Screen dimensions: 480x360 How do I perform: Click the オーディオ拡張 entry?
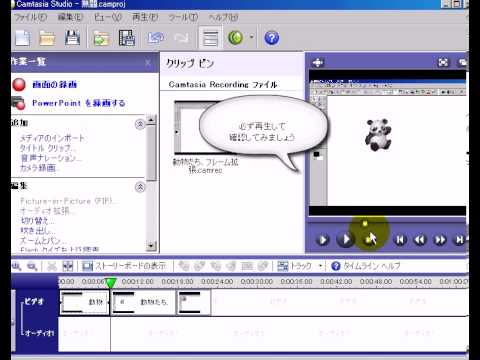click(48, 211)
